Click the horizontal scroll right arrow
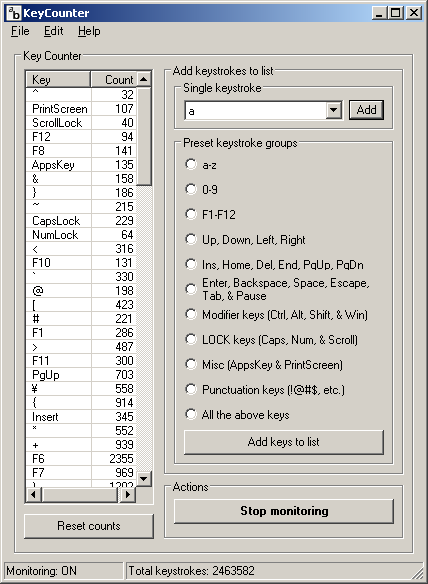428x584 pixels. [128, 494]
